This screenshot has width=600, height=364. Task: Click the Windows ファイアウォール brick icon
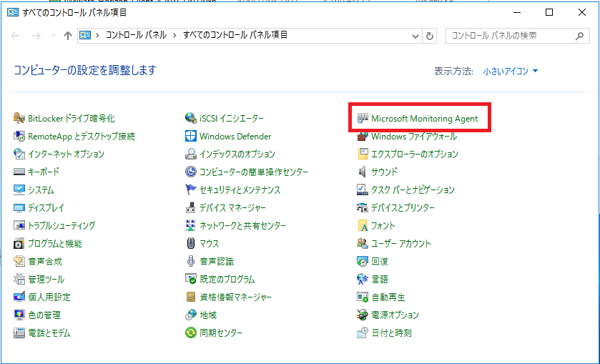coord(362,137)
